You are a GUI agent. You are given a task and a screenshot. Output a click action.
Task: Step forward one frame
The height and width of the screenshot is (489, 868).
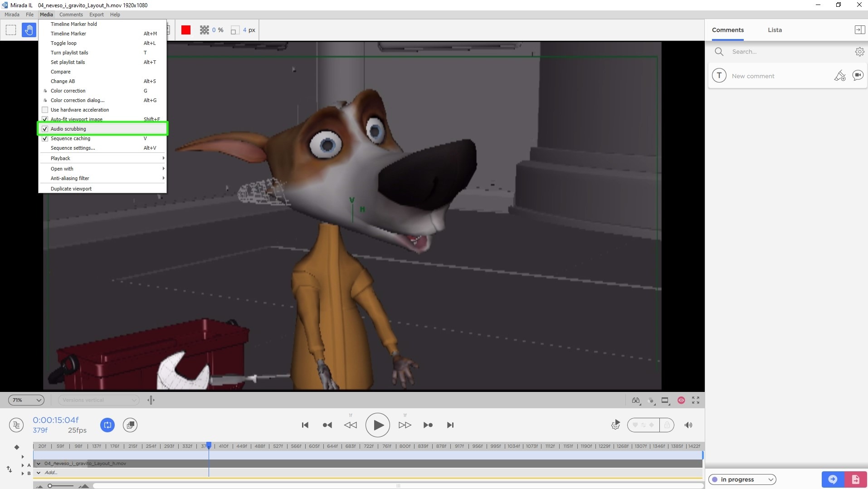[405, 425]
